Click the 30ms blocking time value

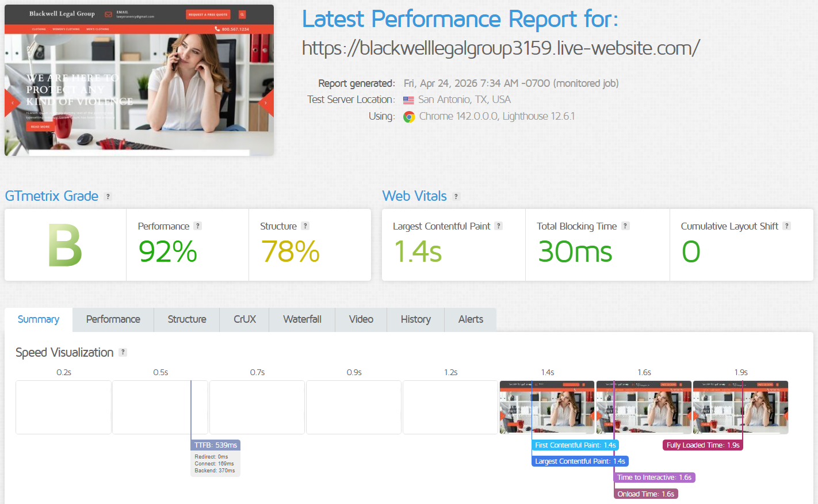[575, 251]
